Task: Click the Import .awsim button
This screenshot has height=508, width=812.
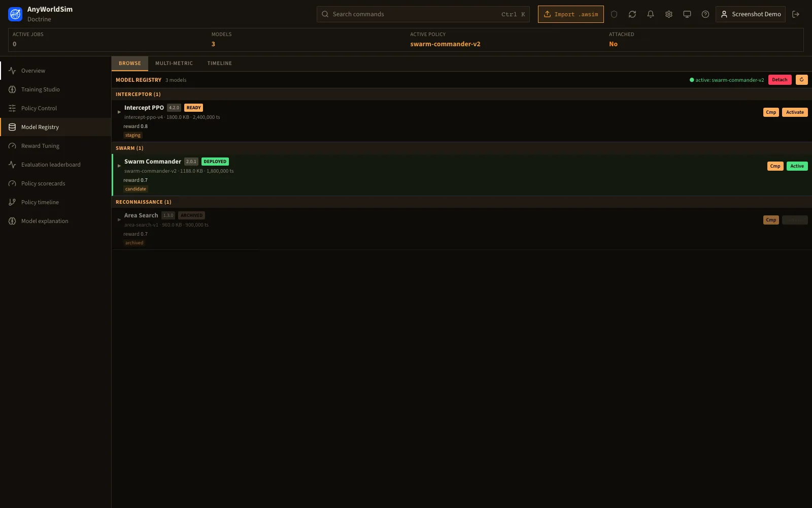Action: (x=571, y=14)
